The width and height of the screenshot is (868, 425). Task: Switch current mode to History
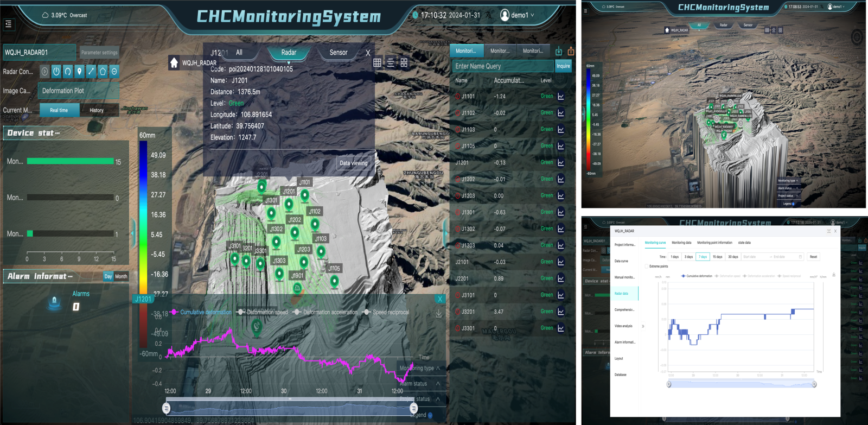(x=97, y=110)
